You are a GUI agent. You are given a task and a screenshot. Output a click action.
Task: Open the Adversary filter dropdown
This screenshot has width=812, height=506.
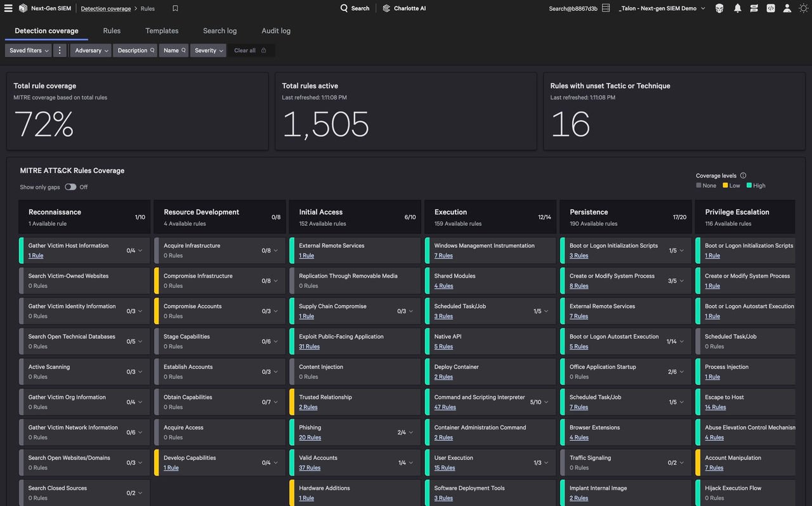(91, 50)
